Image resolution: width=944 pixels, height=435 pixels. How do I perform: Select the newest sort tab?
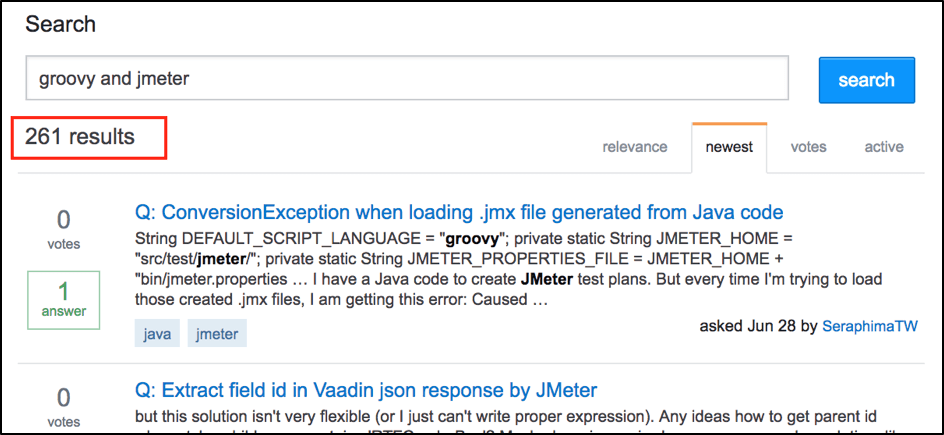coord(730,147)
